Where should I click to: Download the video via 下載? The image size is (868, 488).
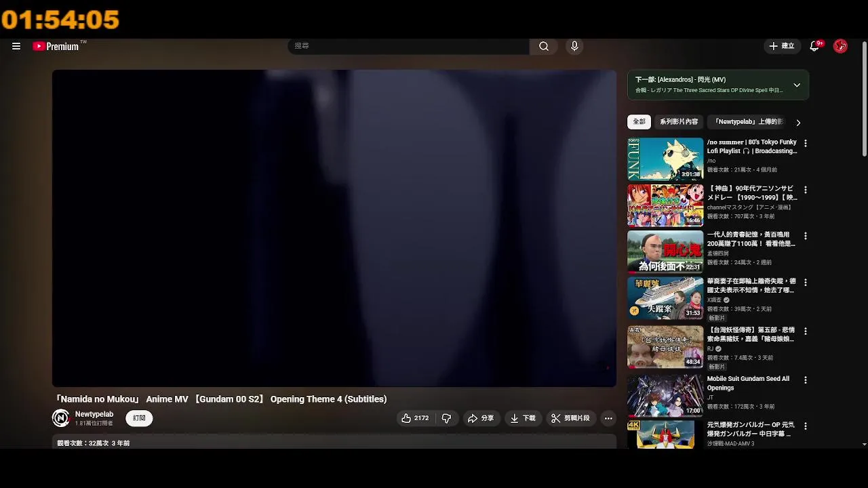(x=523, y=418)
